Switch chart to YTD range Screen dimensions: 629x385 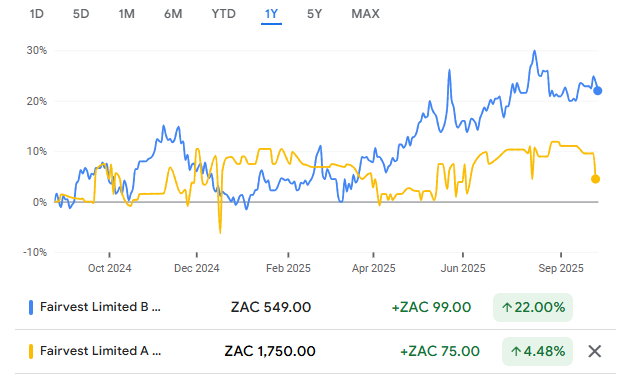pyautogui.click(x=223, y=14)
